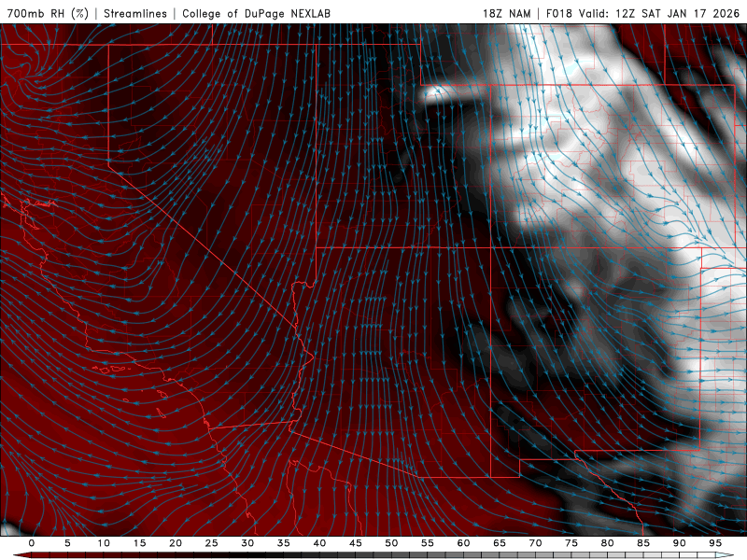Click the "18Z NAM" model run label
The width and height of the screenshot is (747, 560).
507,13
